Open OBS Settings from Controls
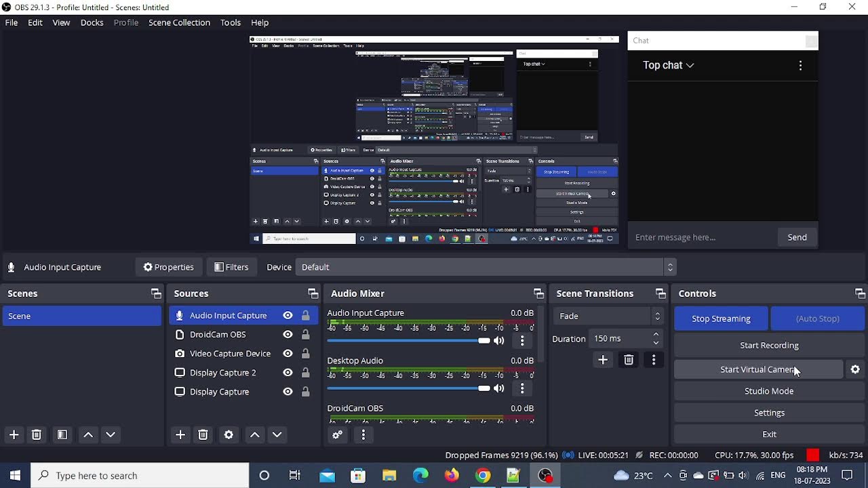868x488 pixels. pyautogui.click(x=769, y=413)
